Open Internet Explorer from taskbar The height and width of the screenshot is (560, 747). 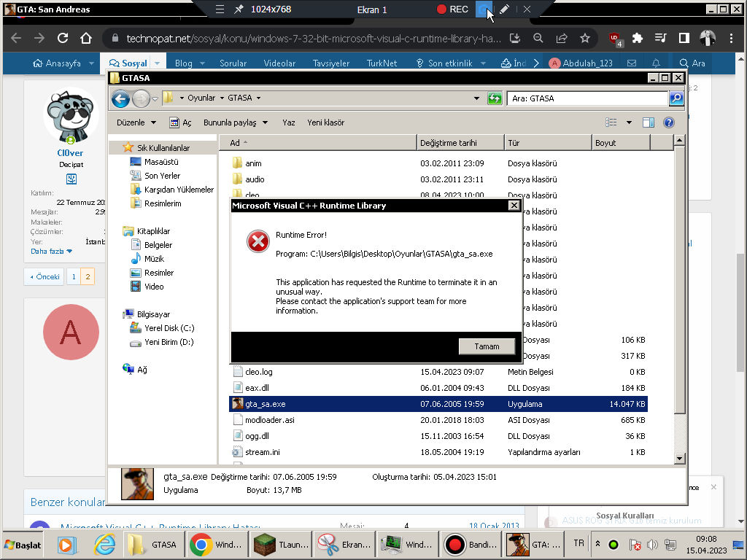[104, 544]
